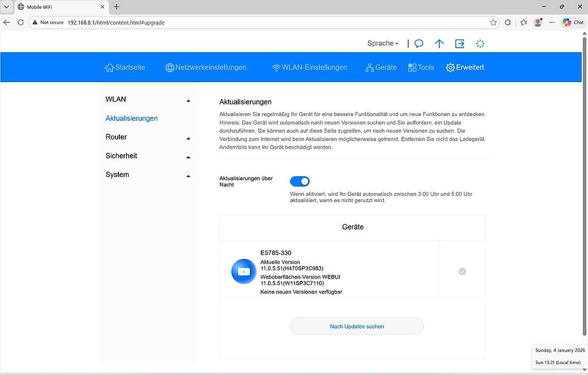The image size is (588, 375).
Task: Click the upward arrow update icon
Action: (439, 44)
